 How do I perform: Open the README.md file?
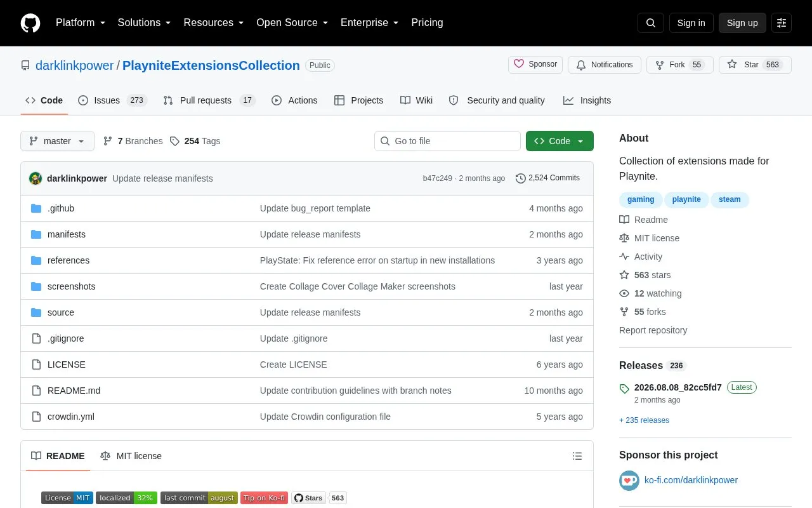(74, 391)
